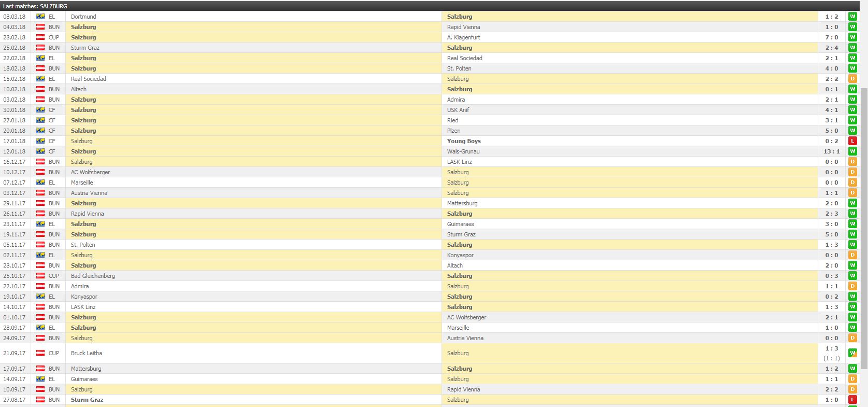Click the D badge for 24.09.17 Austria Vienna match

coord(852,338)
